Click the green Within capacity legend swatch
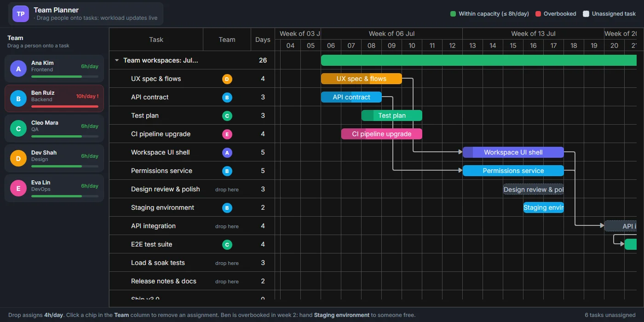 (453, 14)
